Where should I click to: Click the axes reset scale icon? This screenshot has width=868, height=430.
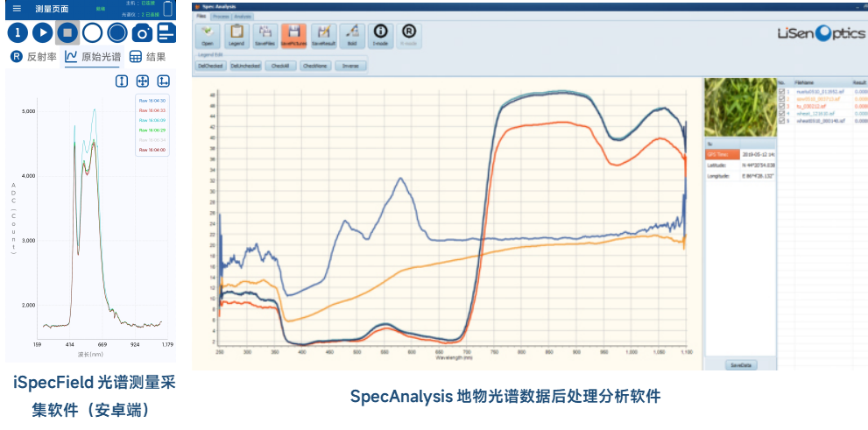tap(163, 81)
